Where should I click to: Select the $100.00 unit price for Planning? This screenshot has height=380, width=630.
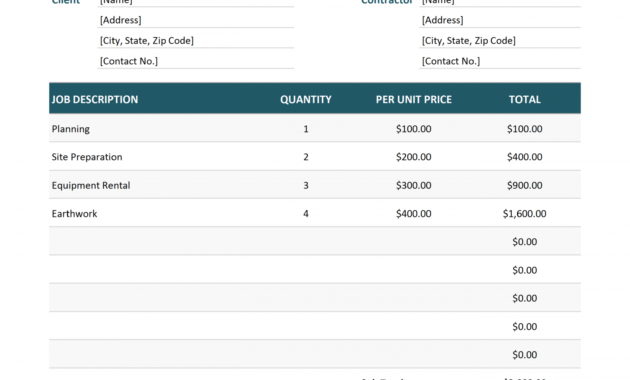tap(413, 129)
